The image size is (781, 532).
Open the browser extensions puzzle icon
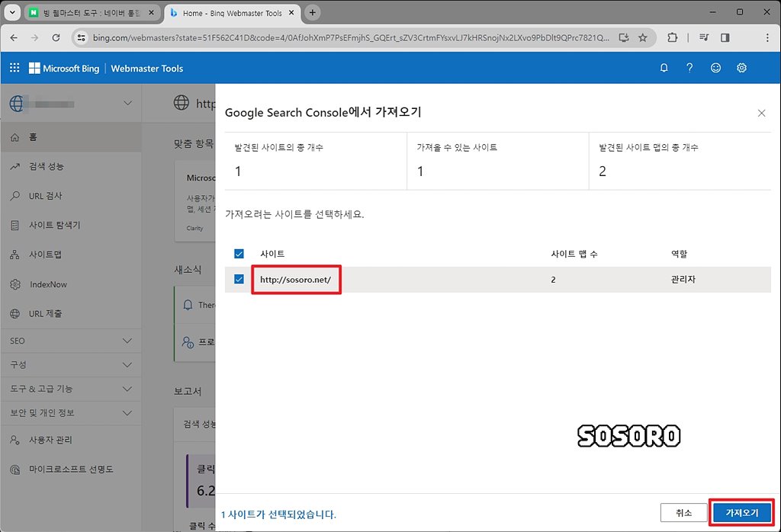click(x=673, y=37)
